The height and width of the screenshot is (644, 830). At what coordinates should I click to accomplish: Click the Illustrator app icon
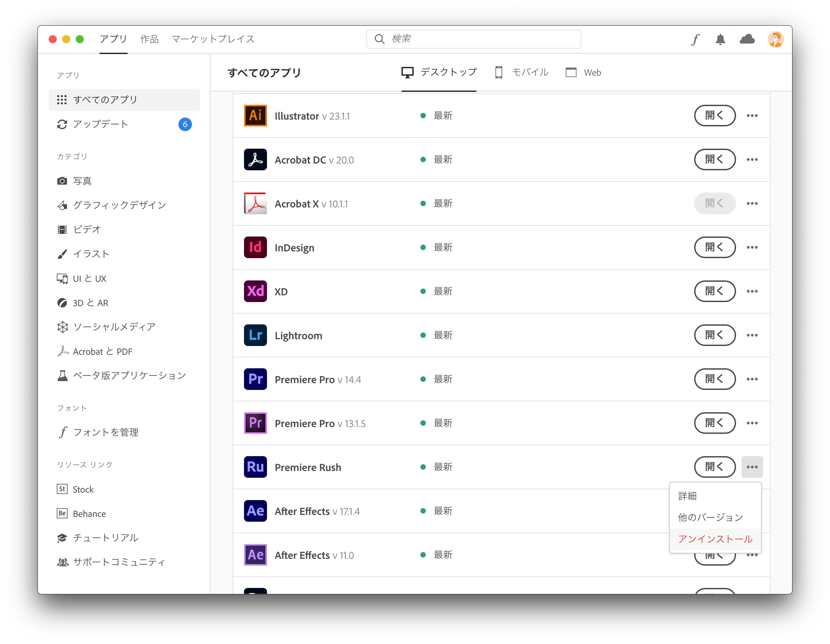click(255, 116)
